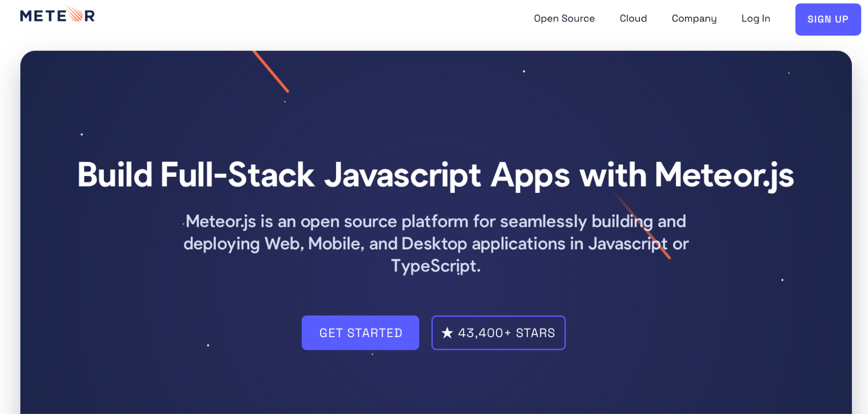Open the Cloud menu

[633, 18]
